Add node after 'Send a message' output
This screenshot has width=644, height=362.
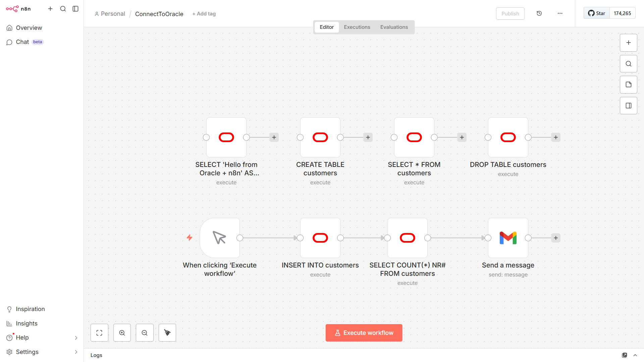click(x=556, y=238)
